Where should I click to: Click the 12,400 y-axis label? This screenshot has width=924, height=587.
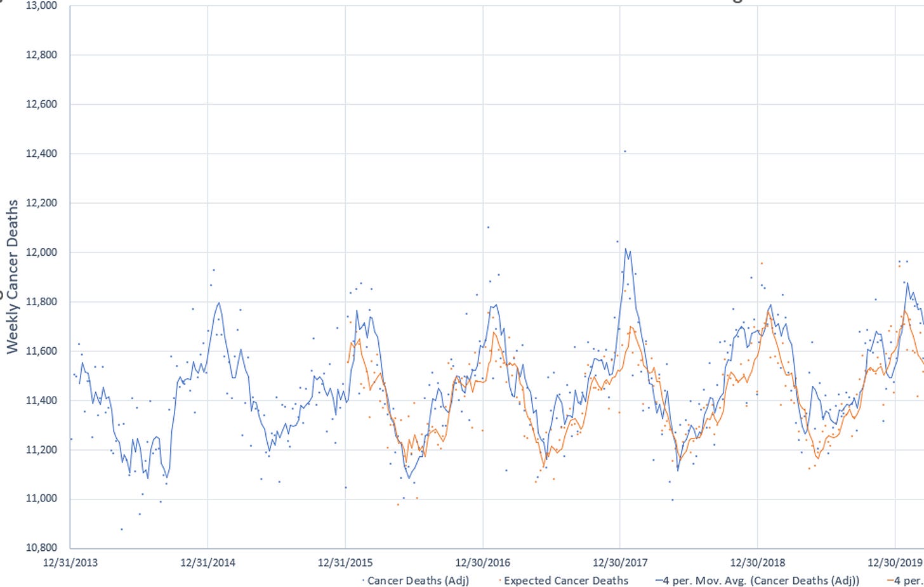tap(41, 154)
